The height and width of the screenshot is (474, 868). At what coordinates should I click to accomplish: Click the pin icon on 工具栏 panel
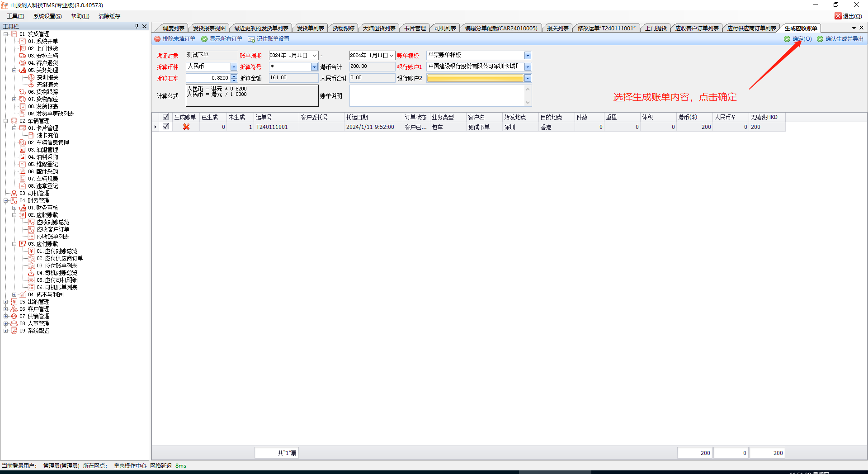click(137, 26)
